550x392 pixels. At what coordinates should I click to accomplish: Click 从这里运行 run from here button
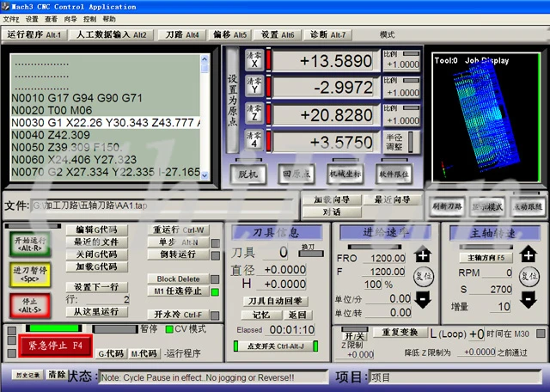[x=97, y=312]
